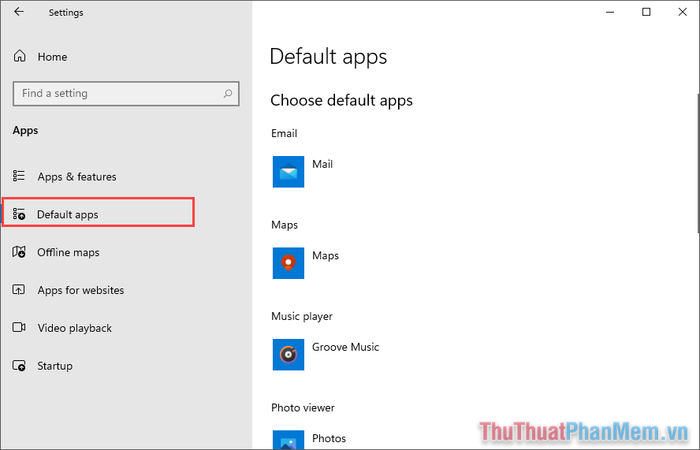
Task: Minimize the Settings window
Action: coord(610,12)
